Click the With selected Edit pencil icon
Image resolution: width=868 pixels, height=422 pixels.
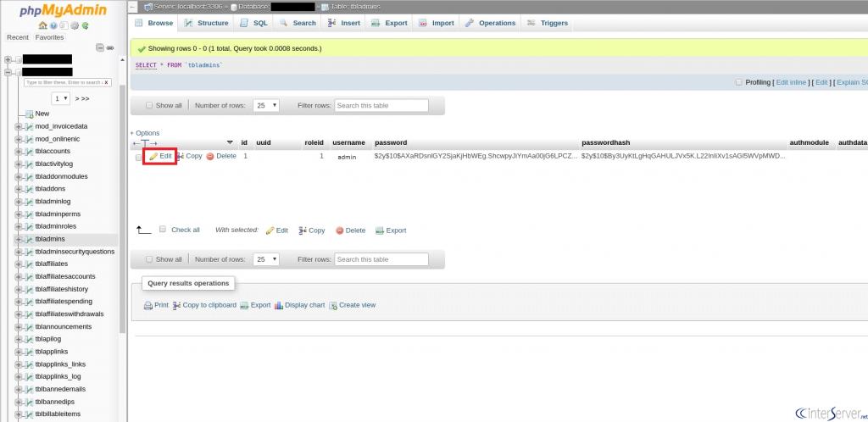[270, 230]
